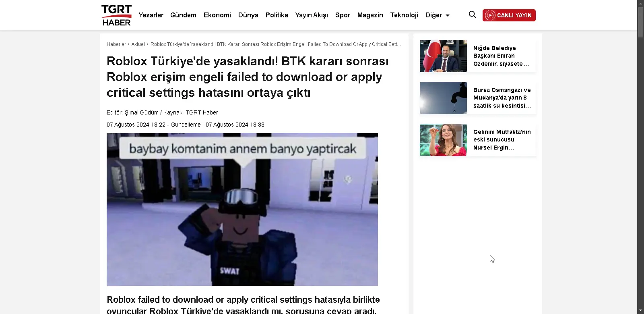Click the Roblox Türkiye'de yasaklandı article headline
Image resolution: width=644 pixels, height=314 pixels.
pos(248,77)
